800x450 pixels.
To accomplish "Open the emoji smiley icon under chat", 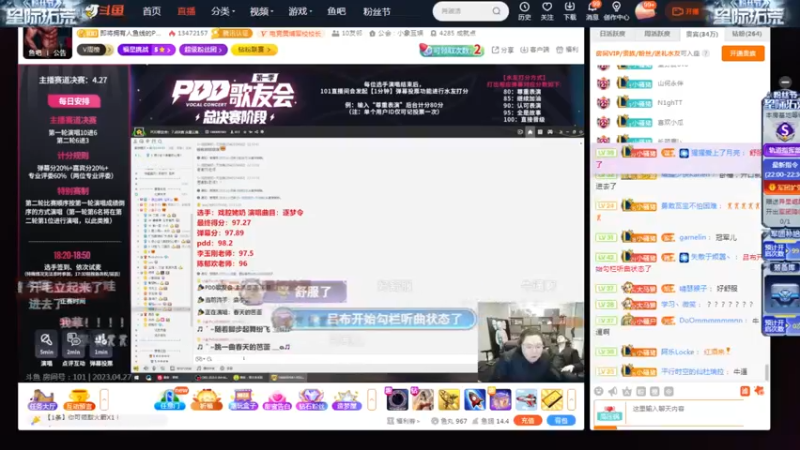I will point(598,391).
